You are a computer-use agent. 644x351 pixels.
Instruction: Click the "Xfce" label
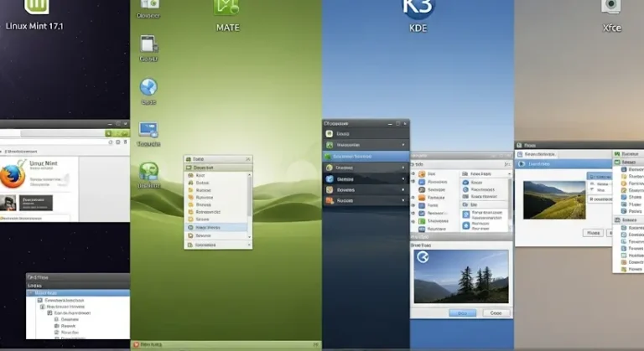[611, 28]
